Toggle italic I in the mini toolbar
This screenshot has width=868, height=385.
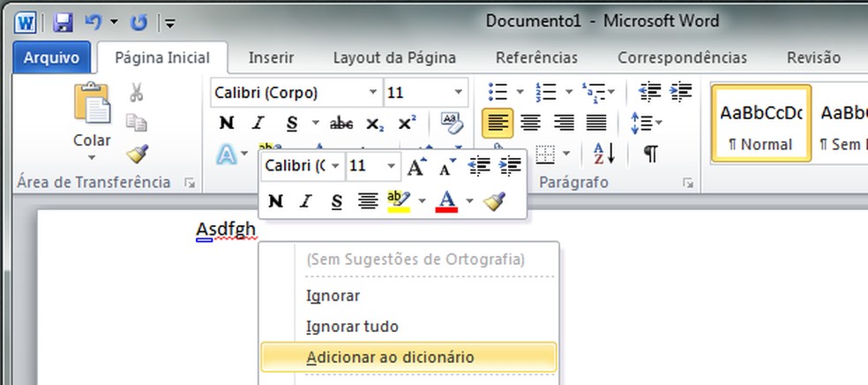[305, 201]
